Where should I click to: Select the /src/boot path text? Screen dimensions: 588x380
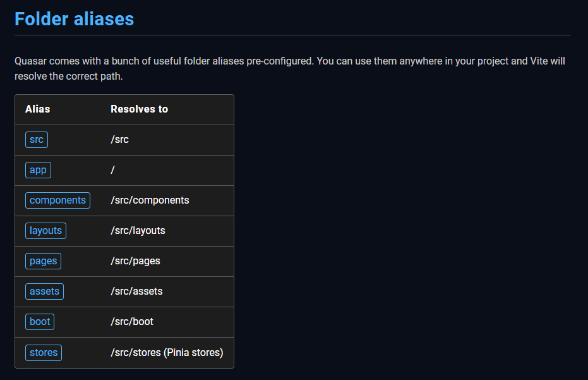click(x=132, y=322)
